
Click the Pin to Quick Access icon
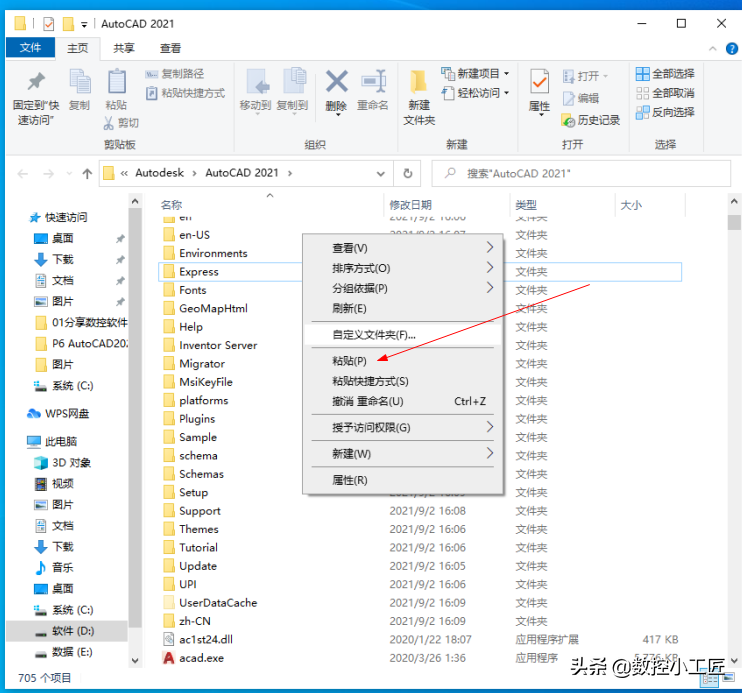pos(36,81)
